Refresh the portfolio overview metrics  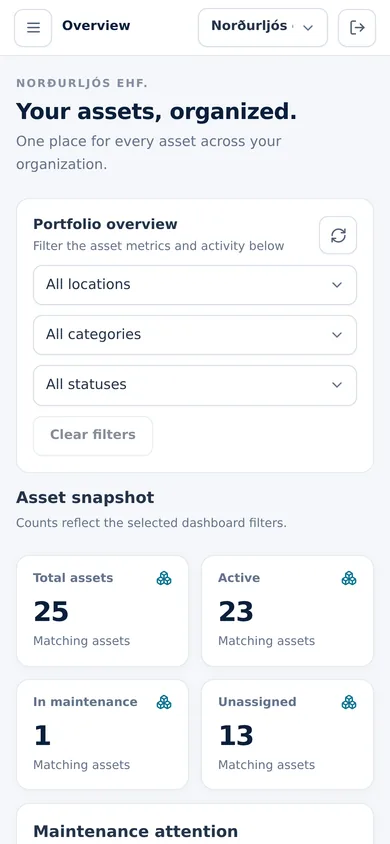tap(338, 235)
